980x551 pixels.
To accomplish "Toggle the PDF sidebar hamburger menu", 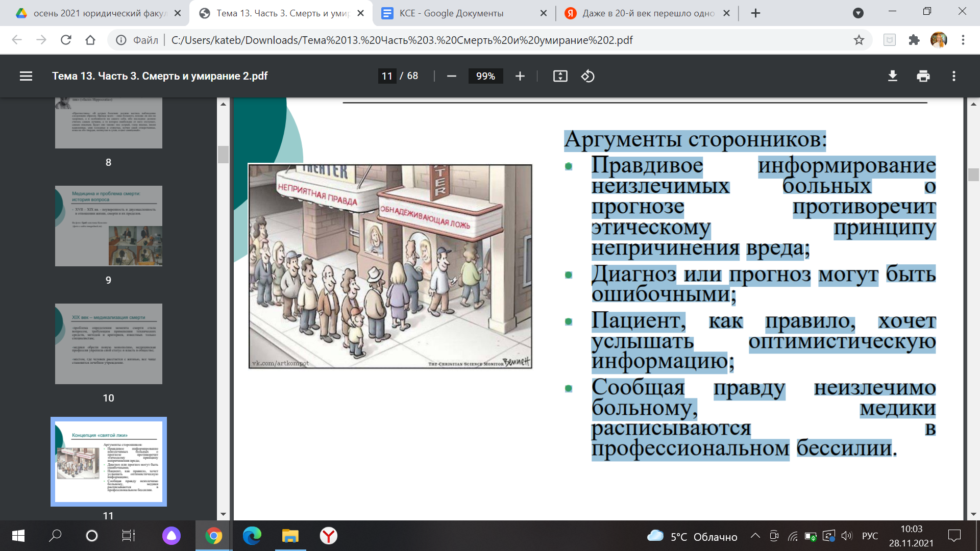I will coord(26,76).
